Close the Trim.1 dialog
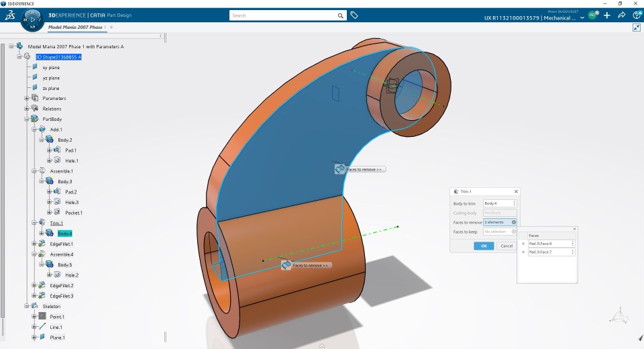The height and width of the screenshot is (349, 644). pos(517,191)
